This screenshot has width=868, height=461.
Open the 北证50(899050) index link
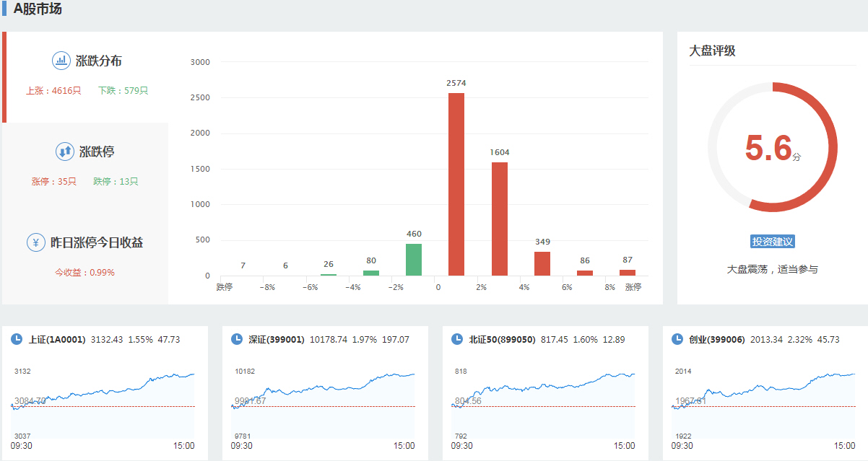tap(502, 339)
